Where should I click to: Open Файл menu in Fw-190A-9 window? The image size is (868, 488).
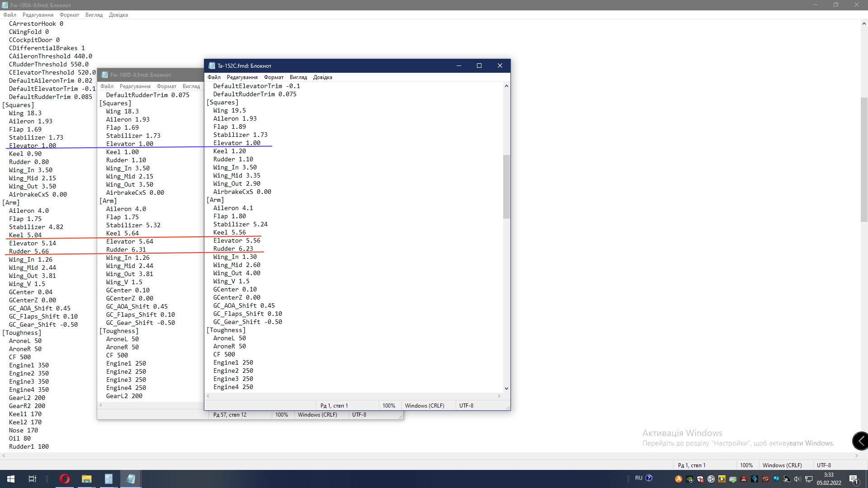click(x=9, y=15)
